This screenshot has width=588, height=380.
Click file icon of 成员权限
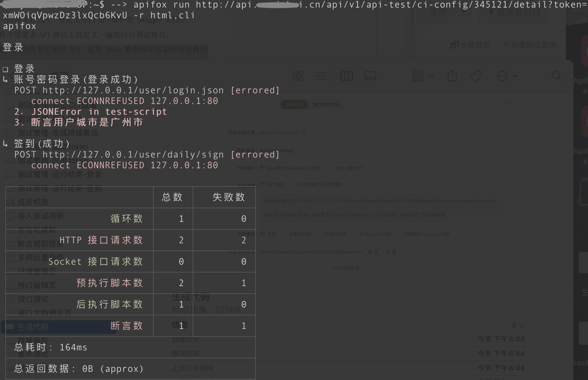tap(10, 202)
